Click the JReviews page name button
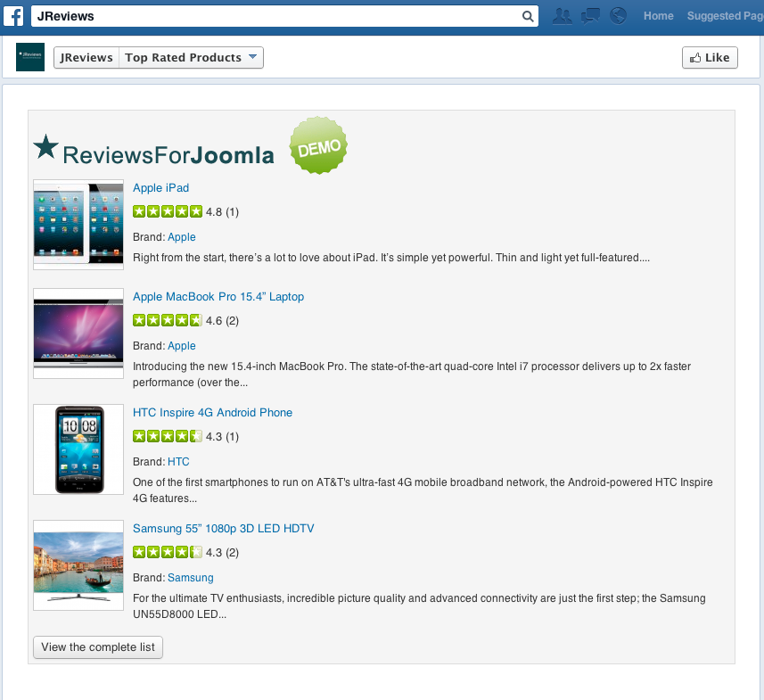The height and width of the screenshot is (700, 764). click(86, 57)
